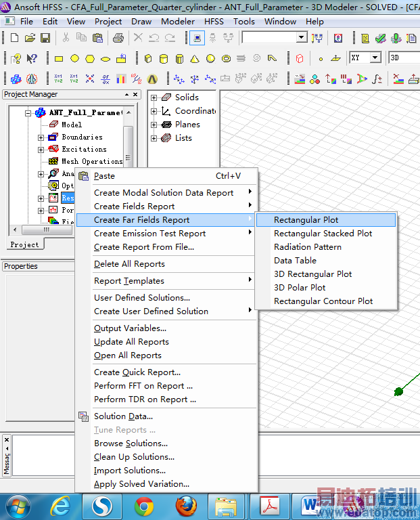
Task: Open the HFSS menu in menu bar
Action: tap(214, 21)
